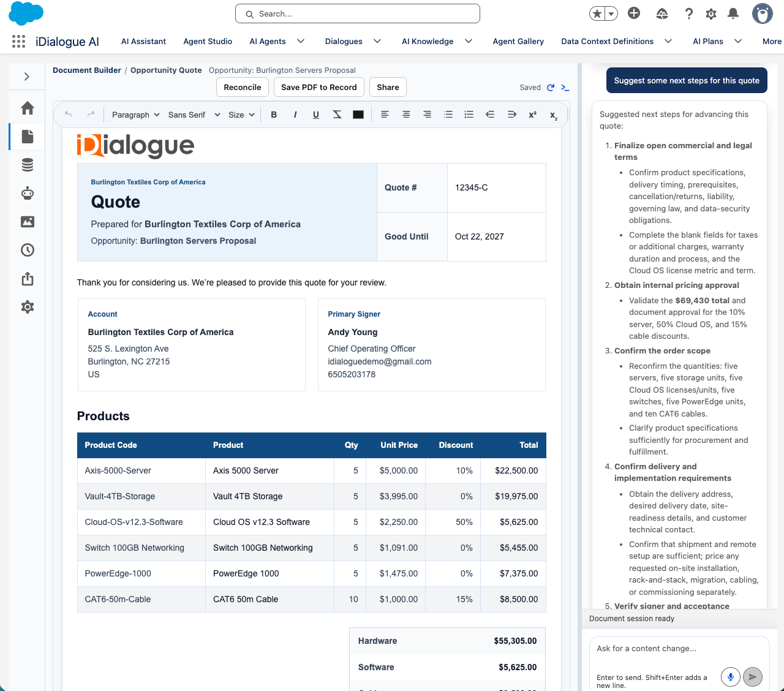Screen dimensions: 784x691
Task: Click the Reconcile button
Action: [243, 87]
